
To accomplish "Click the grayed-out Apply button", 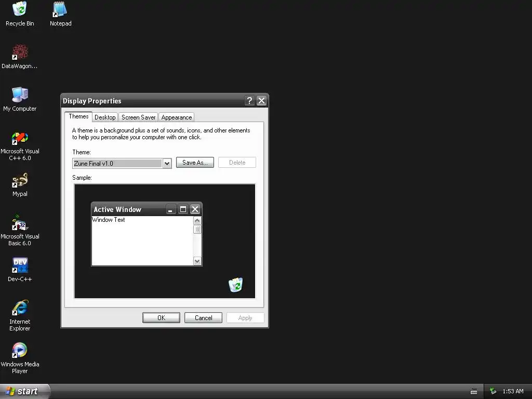I will (245, 318).
